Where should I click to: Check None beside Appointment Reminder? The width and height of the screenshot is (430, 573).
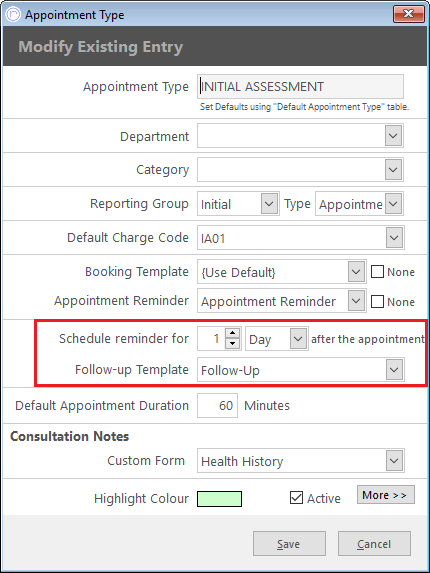coord(377,302)
